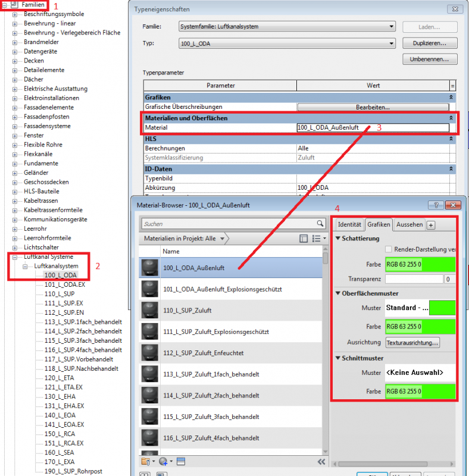Collapse the material list with double-chevron icon
Viewport: 469px width, 476px height.
321,461
